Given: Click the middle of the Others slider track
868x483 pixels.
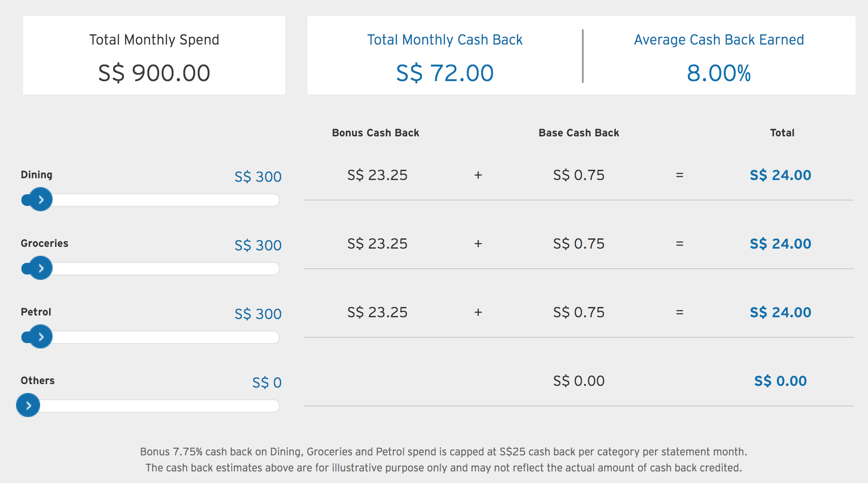Looking at the screenshot, I should click(x=151, y=406).
